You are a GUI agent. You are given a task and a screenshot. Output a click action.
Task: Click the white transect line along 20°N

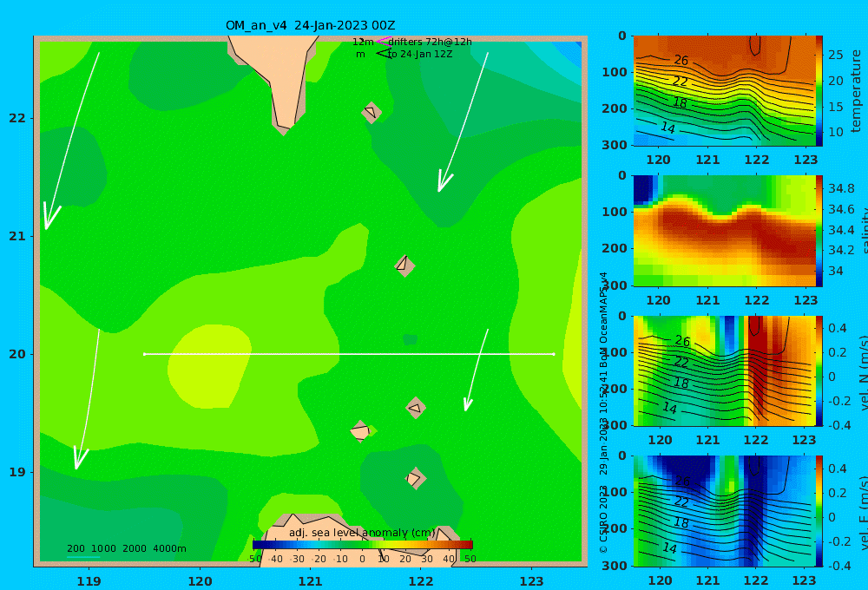[349, 354]
